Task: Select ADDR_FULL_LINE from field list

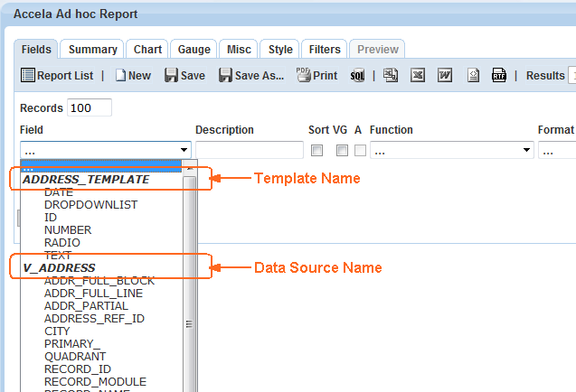Action: coord(86,294)
